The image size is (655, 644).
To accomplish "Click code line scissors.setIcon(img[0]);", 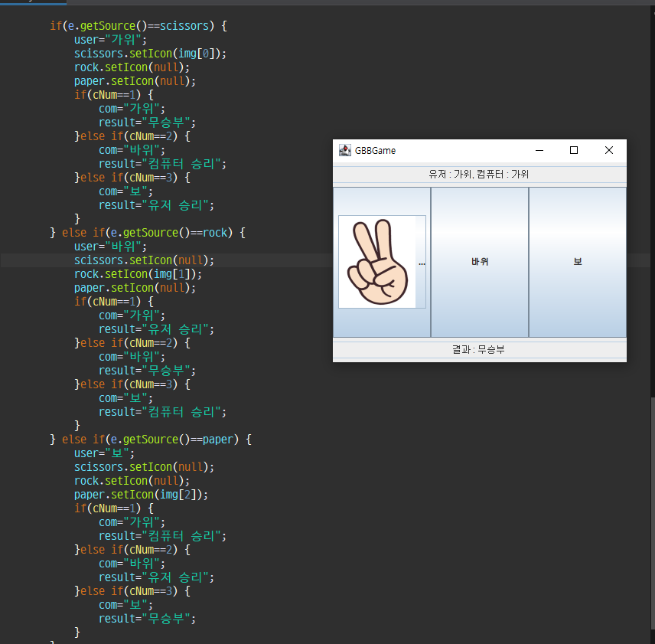I will pos(150,54).
